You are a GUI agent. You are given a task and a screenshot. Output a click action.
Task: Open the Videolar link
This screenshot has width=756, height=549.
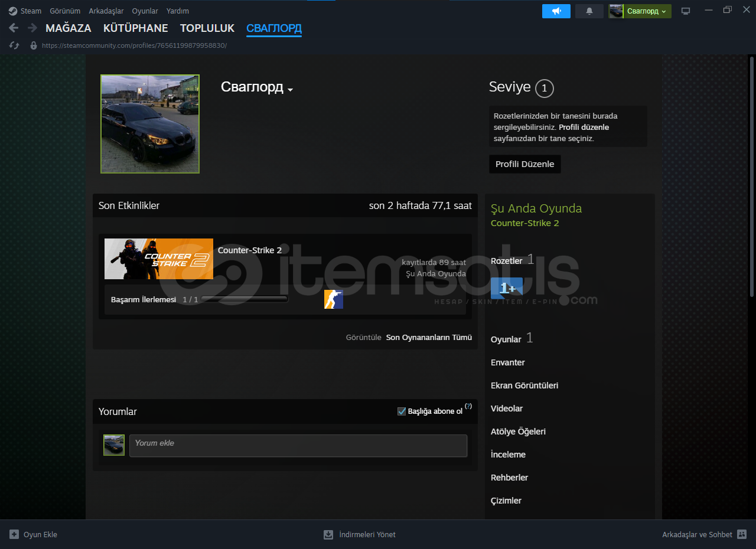click(x=507, y=409)
